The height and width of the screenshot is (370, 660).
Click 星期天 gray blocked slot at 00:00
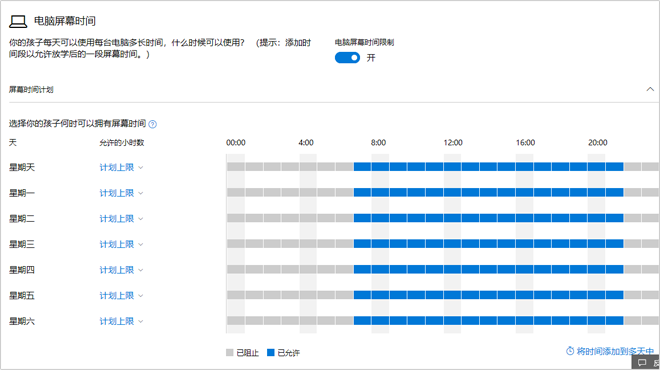(x=236, y=167)
